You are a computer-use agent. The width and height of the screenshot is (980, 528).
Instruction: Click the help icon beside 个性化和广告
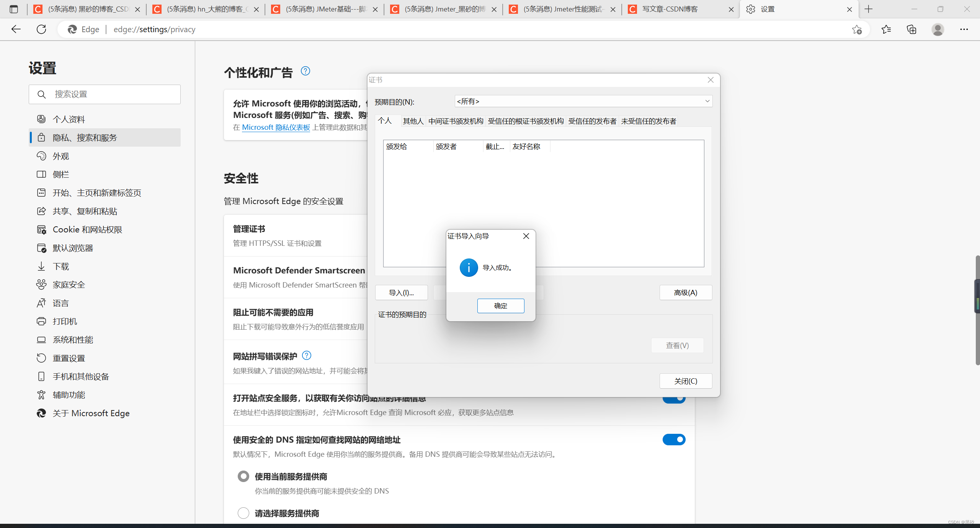[x=305, y=71]
